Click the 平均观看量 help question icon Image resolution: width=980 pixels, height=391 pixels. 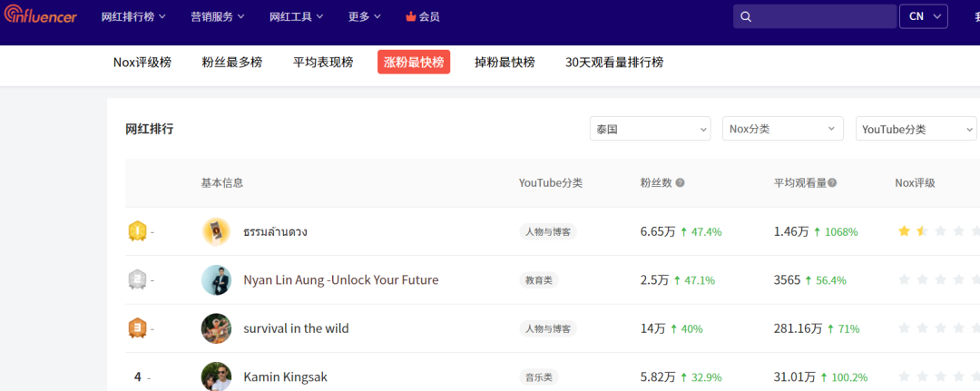click(832, 183)
